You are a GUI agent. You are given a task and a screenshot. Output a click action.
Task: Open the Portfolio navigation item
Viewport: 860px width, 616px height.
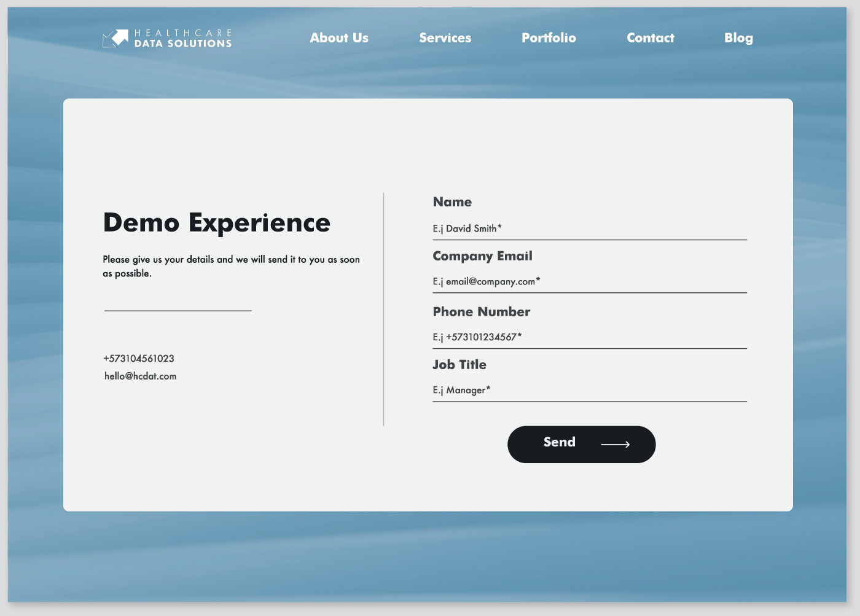coord(549,38)
